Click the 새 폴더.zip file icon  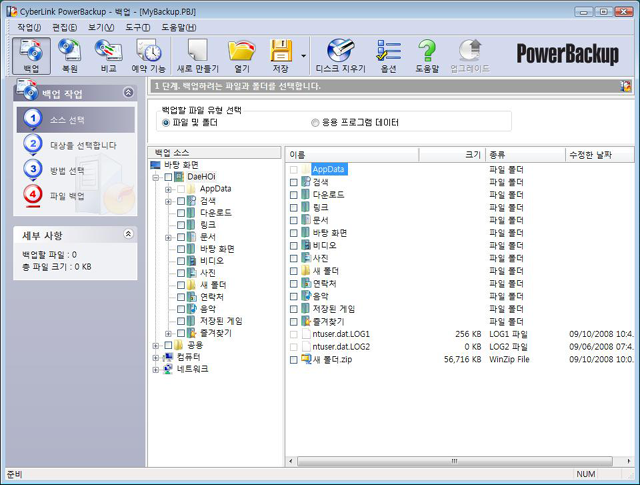[306, 359]
